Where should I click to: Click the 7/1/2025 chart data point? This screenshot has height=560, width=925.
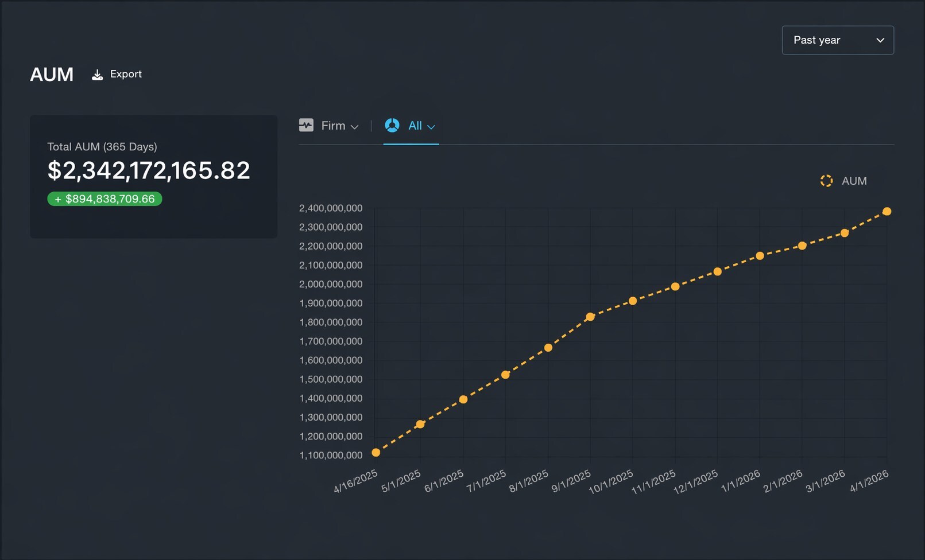(x=506, y=375)
